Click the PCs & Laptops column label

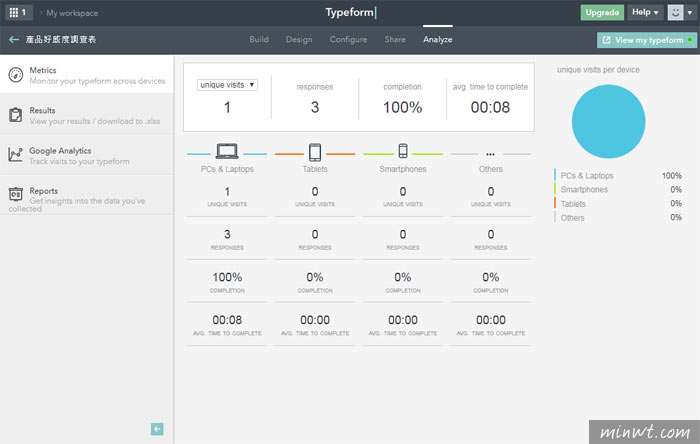click(227, 169)
